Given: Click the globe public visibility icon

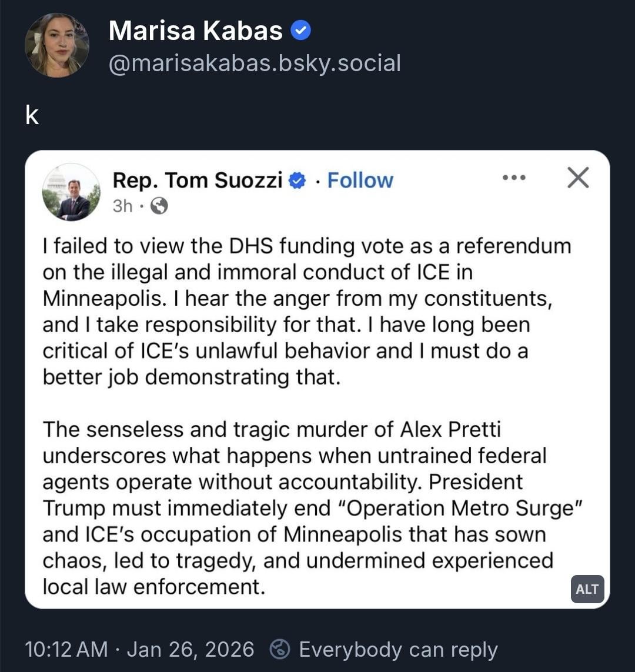Looking at the screenshot, I should click(159, 206).
